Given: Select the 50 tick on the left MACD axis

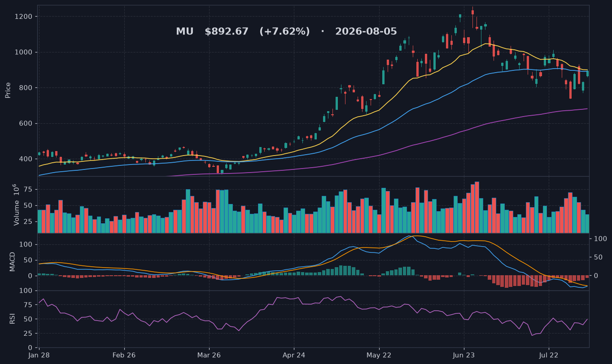Looking at the screenshot, I should pos(27,260).
